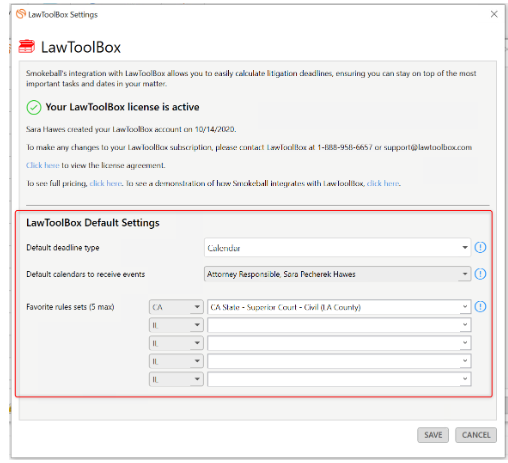Open the last row IL state dropdown
This screenshot has height=463, width=508.
point(176,379)
